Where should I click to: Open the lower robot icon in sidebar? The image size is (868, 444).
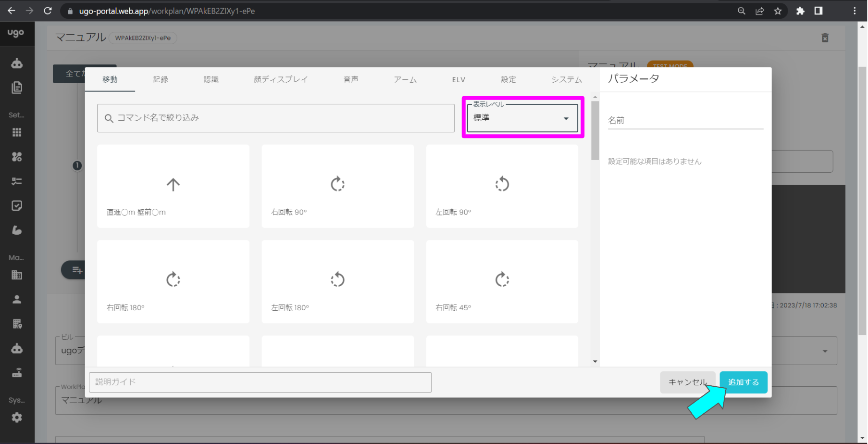17,348
